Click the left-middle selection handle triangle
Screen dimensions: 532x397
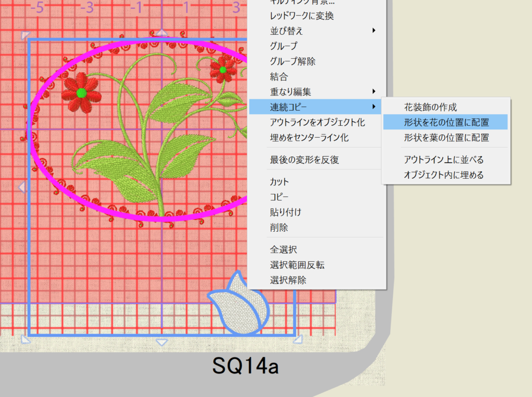pos(22,187)
